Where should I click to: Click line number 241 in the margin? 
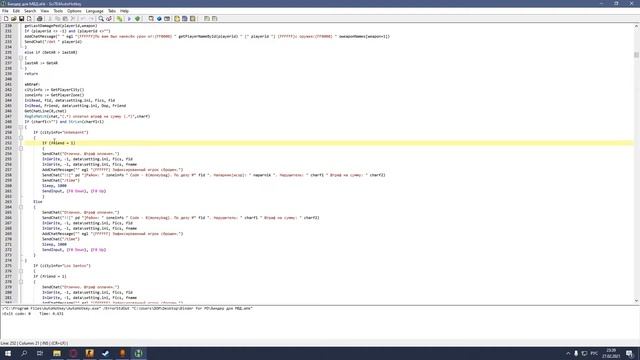pos(8,84)
